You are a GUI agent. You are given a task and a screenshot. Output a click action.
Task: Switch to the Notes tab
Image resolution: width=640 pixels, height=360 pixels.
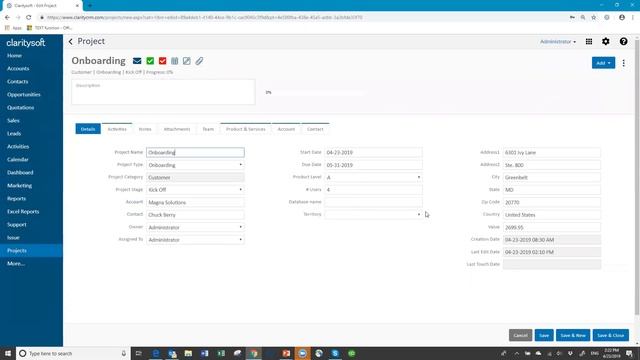tap(145, 129)
